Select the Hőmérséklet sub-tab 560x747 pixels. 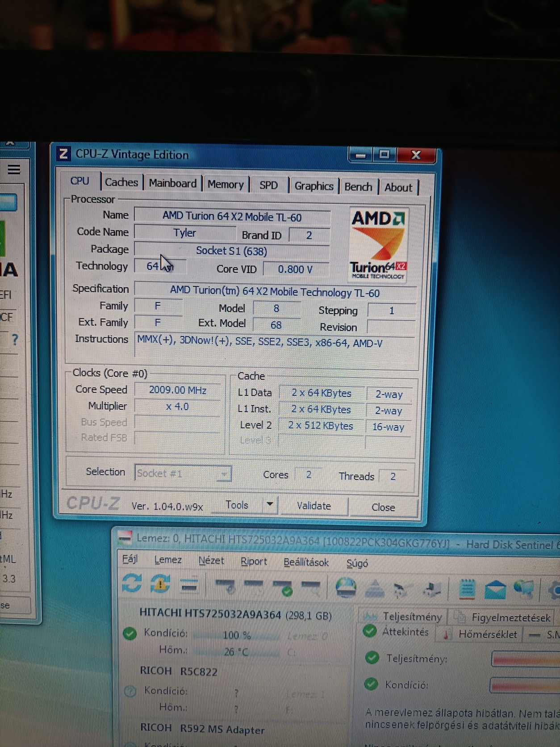point(481,634)
